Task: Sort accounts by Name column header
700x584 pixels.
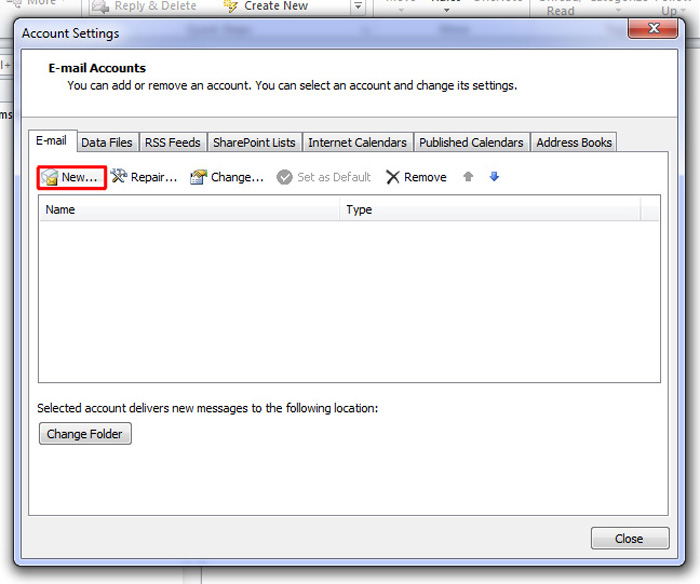Action: (189, 210)
